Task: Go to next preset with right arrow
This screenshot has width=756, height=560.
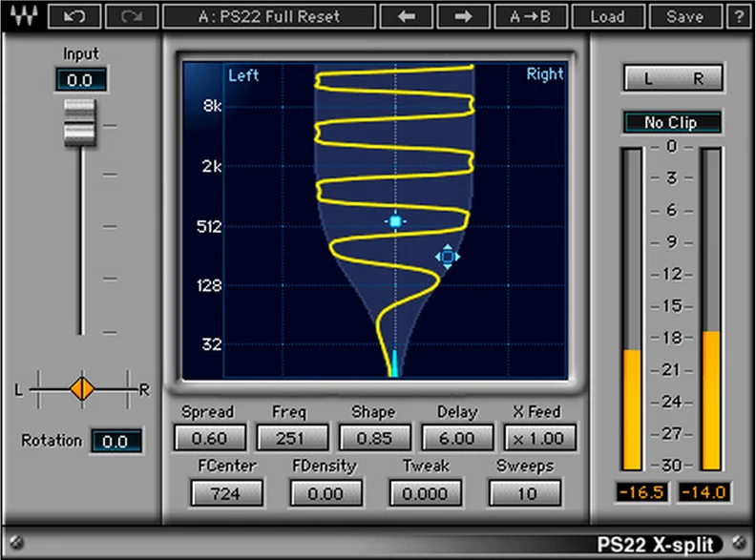Action: click(463, 16)
